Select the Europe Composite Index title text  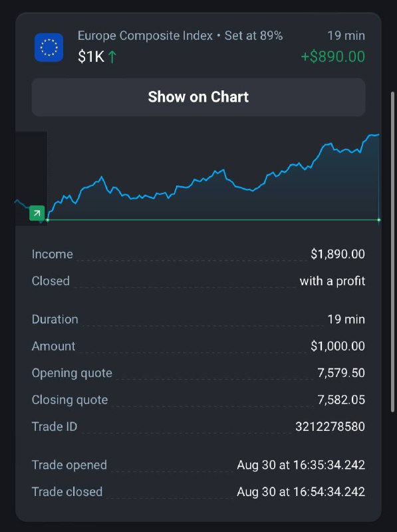click(x=145, y=36)
